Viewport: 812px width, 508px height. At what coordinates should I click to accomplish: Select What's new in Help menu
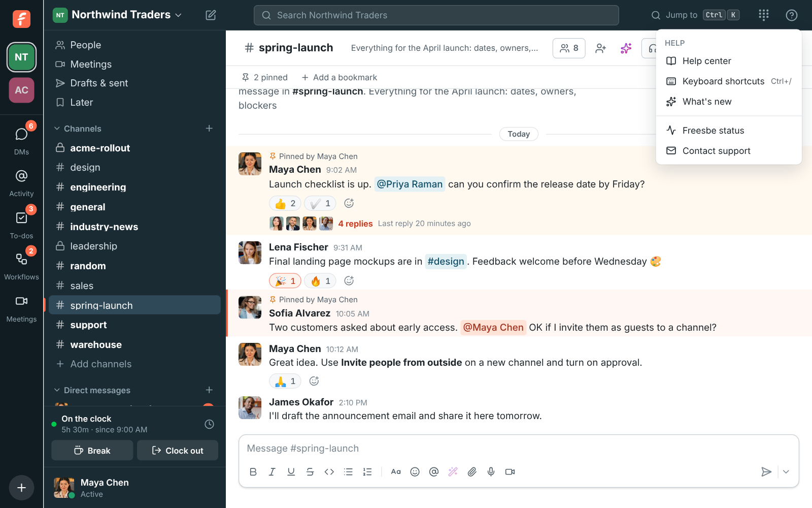[729, 102]
